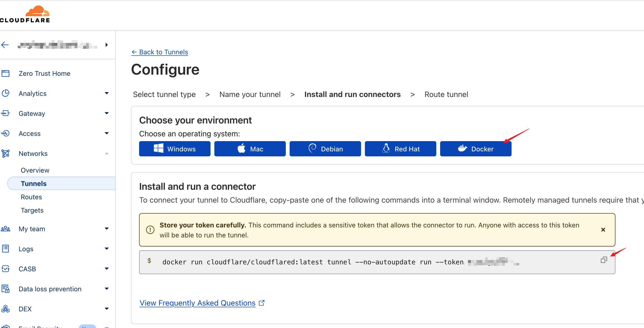Follow the Back to Tunnels link
644x328 pixels.
[x=160, y=52]
